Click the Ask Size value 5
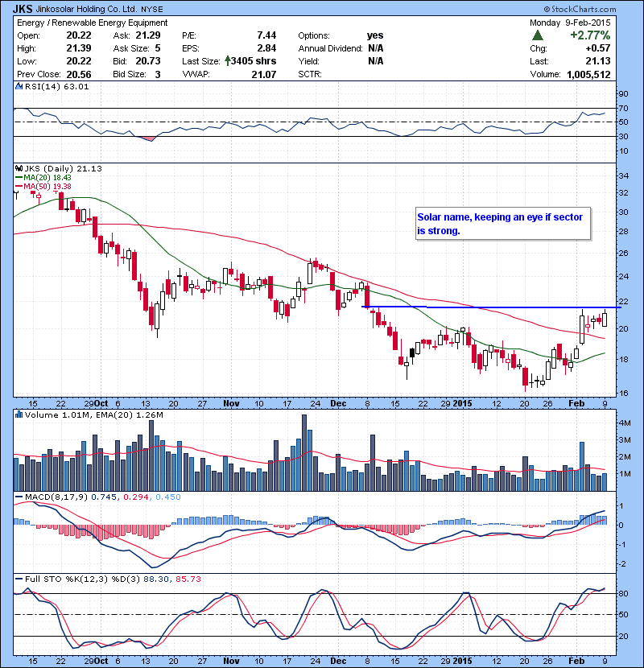 click(158, 48)
